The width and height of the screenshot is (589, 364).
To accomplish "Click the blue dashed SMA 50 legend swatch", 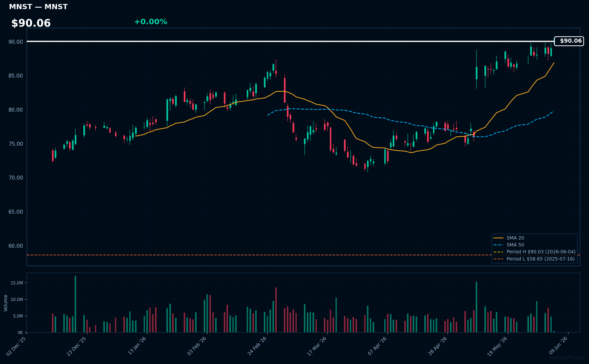I will click(x=498, y=245).
